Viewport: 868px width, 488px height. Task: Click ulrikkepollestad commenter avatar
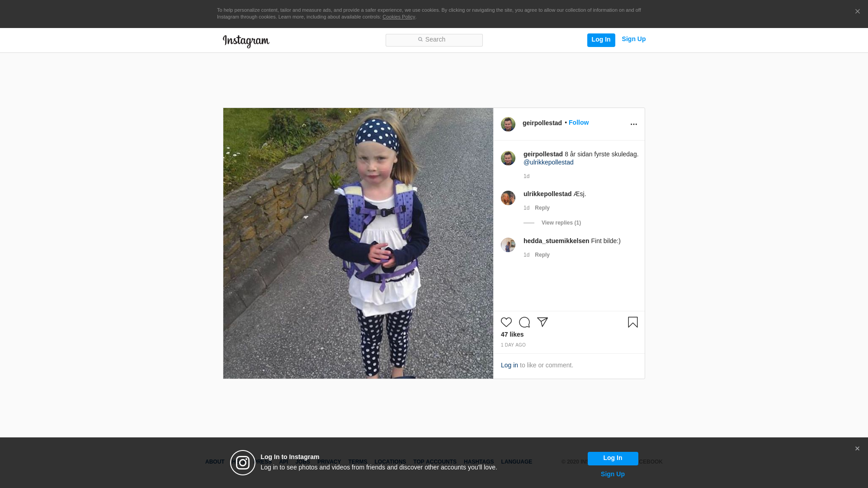(x=508, y=198)
